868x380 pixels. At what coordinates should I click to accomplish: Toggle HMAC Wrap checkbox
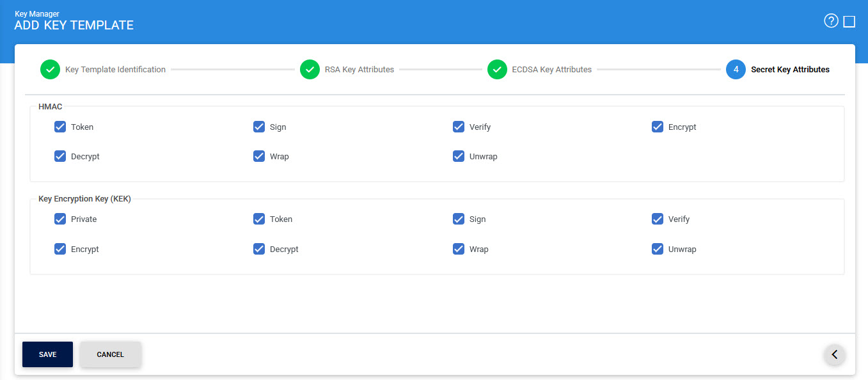[259, 156]
